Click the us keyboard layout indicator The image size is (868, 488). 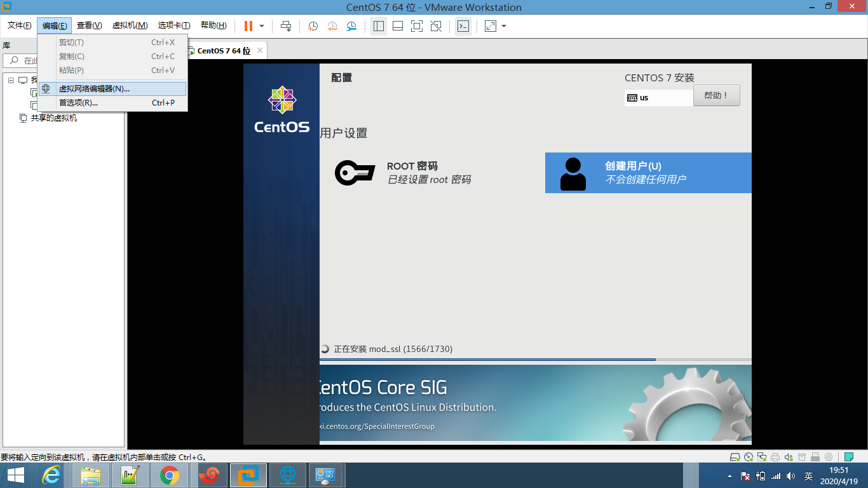pos(659,98)
